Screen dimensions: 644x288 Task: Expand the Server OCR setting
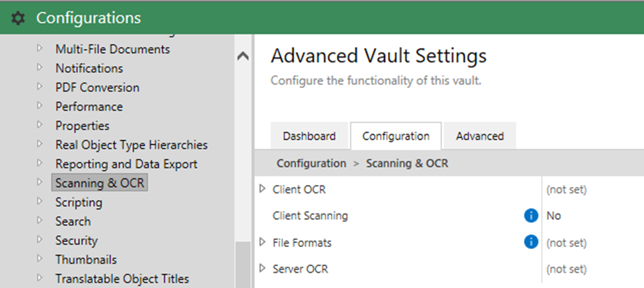262,269
